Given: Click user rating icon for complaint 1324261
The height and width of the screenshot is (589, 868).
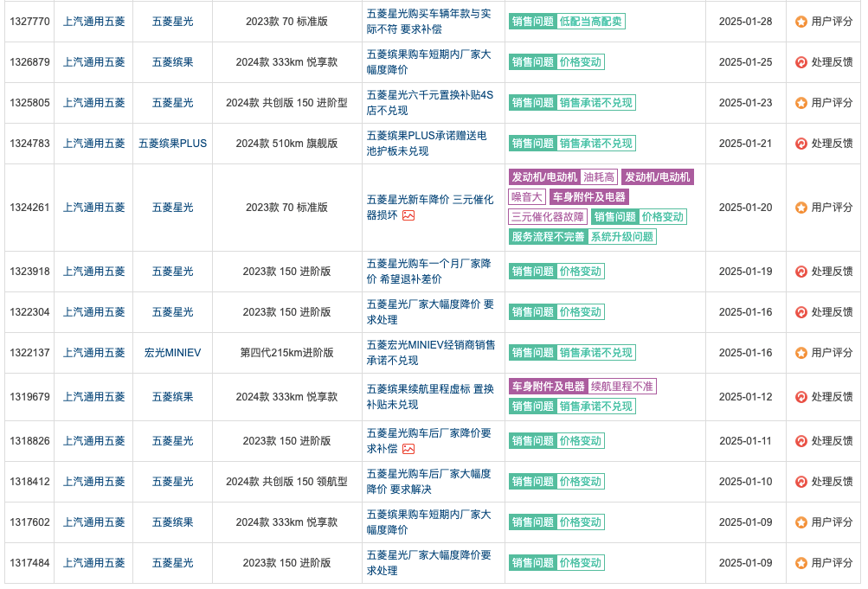Looking at the screenshot, I should click(x=800, y=208).
